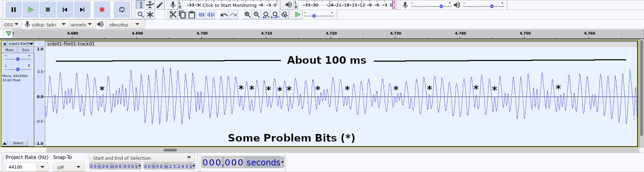644x172 pixels.
Task: Click the recording meter microphone icon
Action: point(173,5)
